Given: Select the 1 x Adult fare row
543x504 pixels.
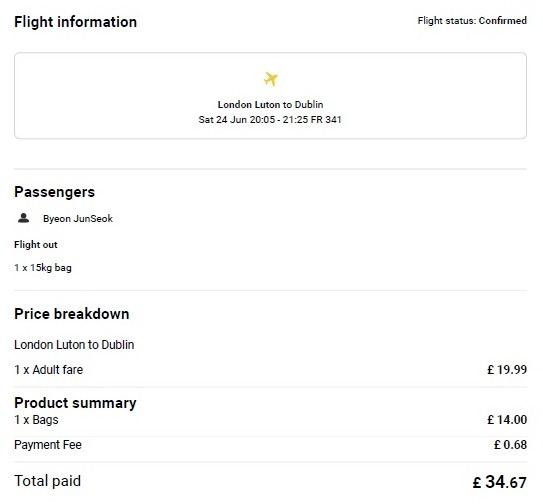Looking at the screenshot, I should pos(270,370).
